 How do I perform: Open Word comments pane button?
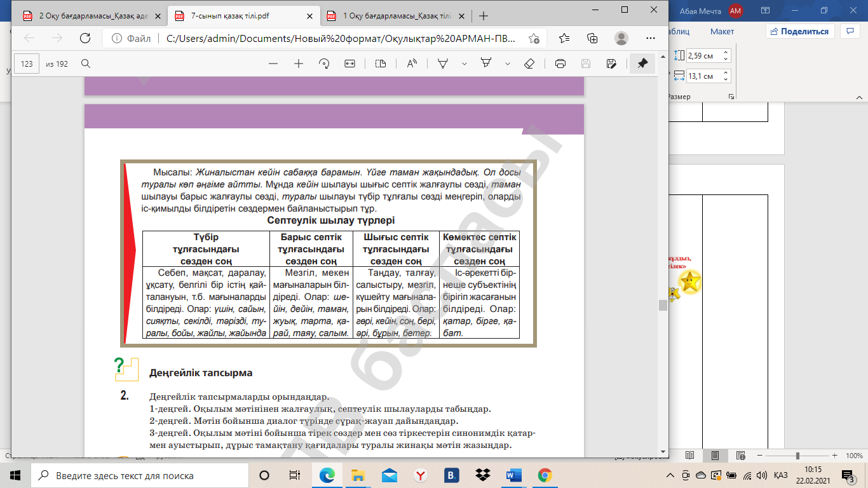(x=850, y=31)
